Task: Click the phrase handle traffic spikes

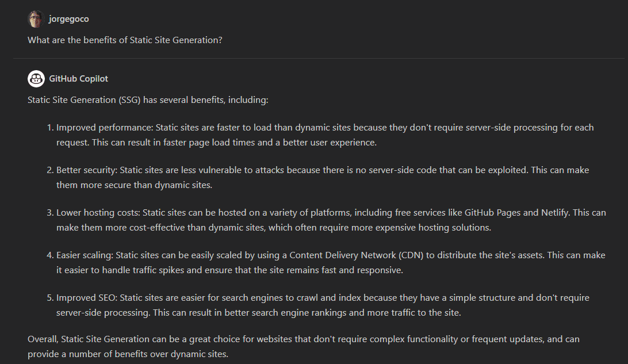Action: [x=143, y=270]
